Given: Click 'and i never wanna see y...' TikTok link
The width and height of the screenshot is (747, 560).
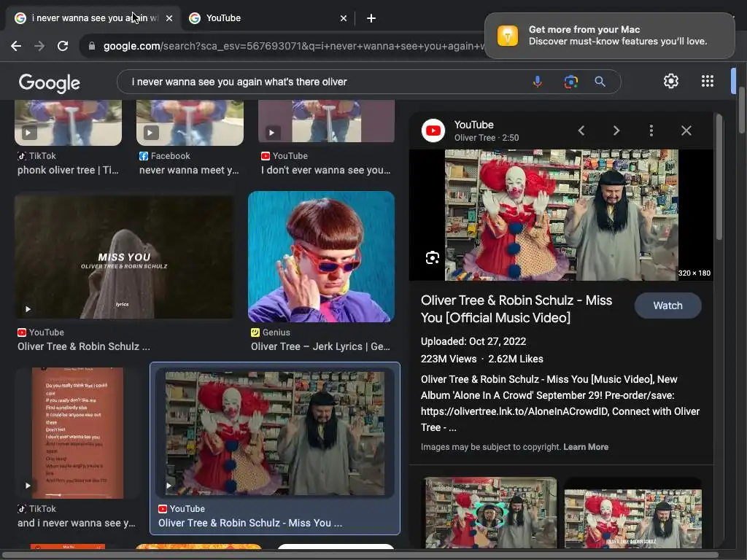Looking at the screenshot, I should click(x=77, y=523).
